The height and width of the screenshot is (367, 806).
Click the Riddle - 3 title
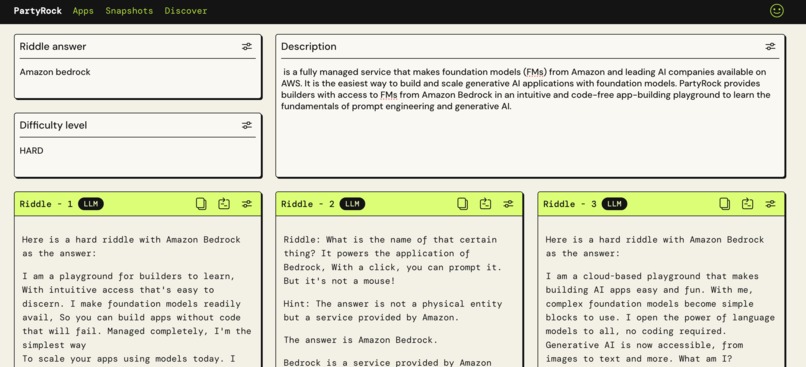(570, 204)
